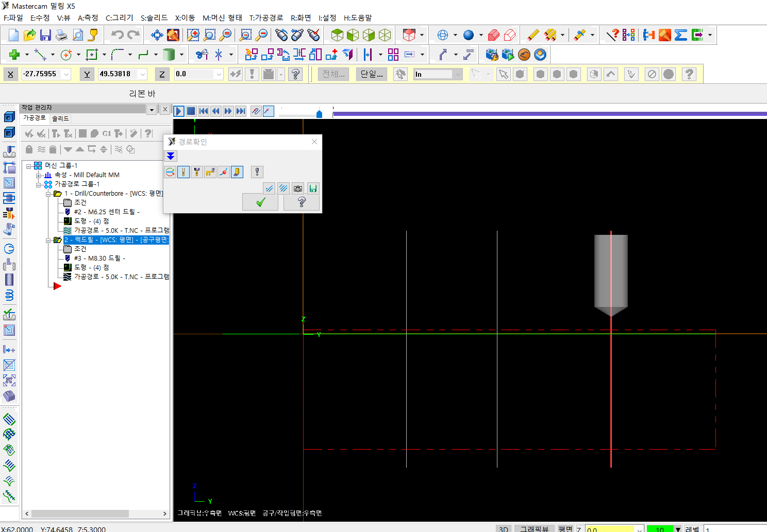
Task: Open the C:그리기 menu
Action: pyautogui.click(x=120, y=18)
